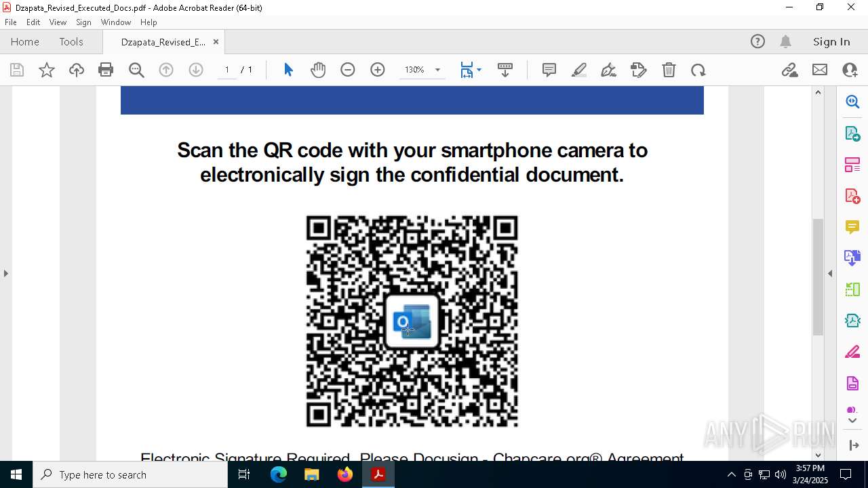Viewport: 868px width, 488px height.
Task: Print the document
Action: (106, 70)
